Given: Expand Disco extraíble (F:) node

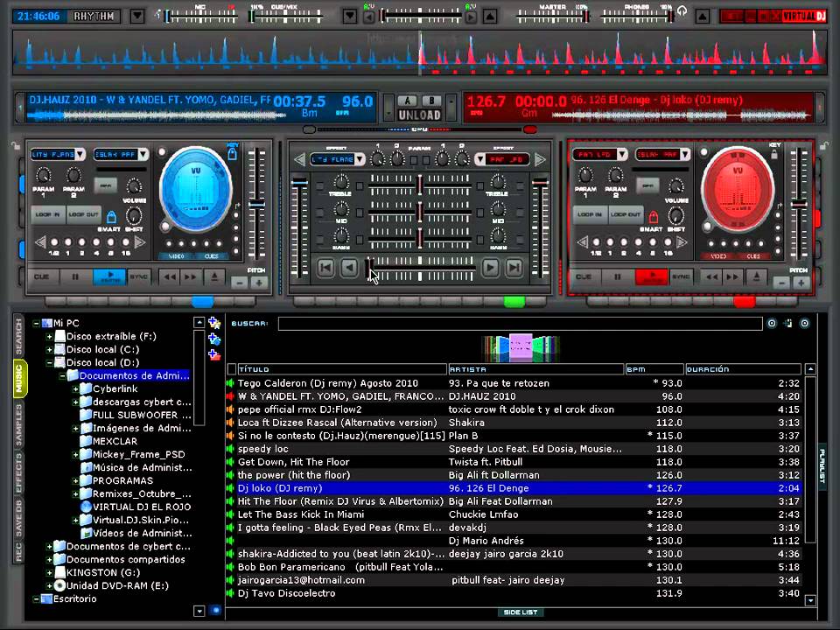Looking at the screenshot, I should tap(49, 336).
